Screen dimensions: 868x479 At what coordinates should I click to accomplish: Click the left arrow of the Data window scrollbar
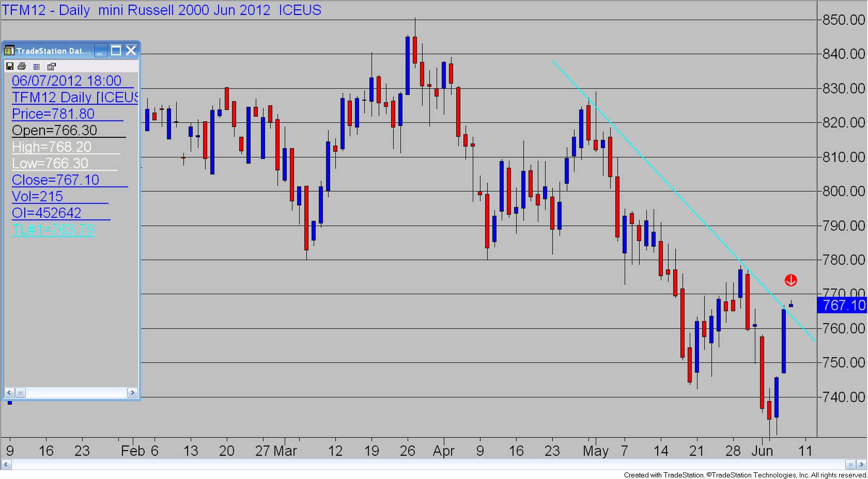[9, 393]
